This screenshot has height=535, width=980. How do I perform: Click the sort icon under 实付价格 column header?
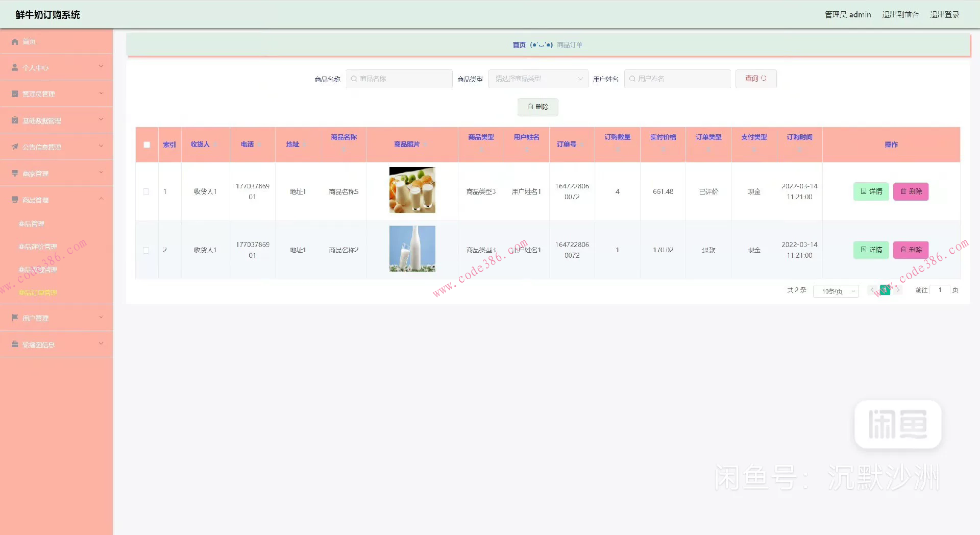click(663, 150)
